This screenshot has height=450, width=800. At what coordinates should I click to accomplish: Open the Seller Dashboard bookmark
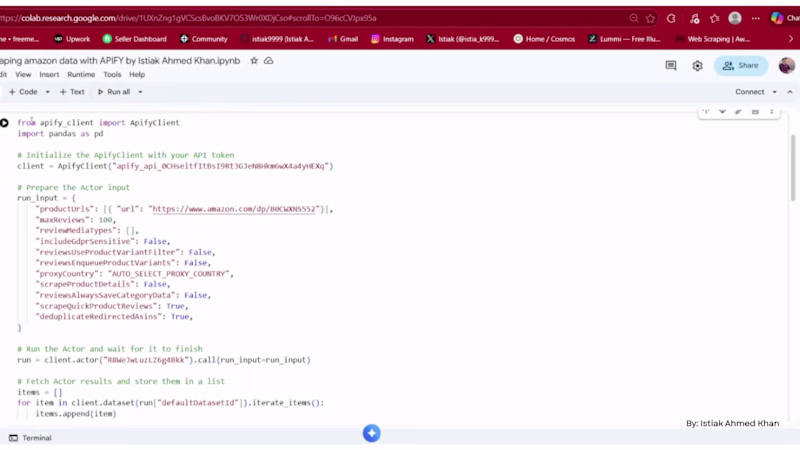point(135,39)
